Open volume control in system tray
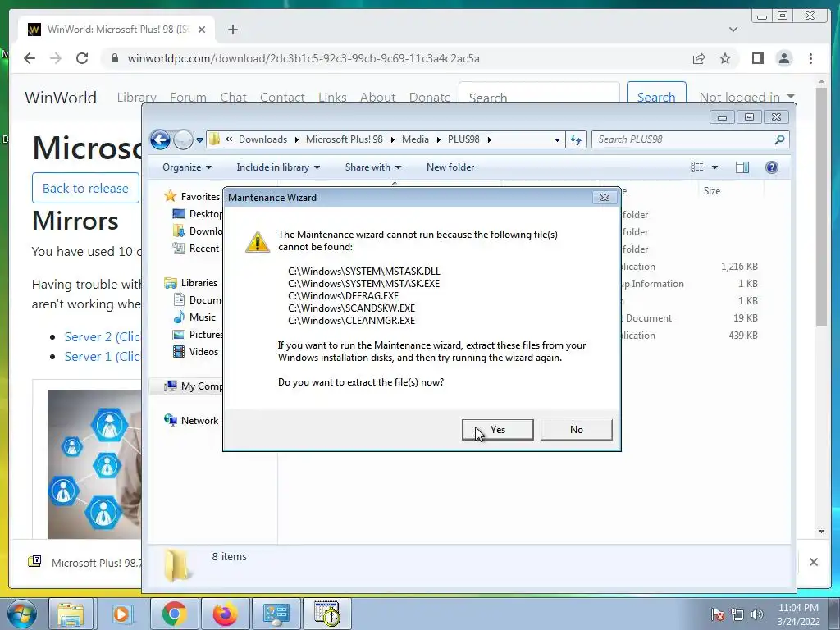 click(757, 614)
